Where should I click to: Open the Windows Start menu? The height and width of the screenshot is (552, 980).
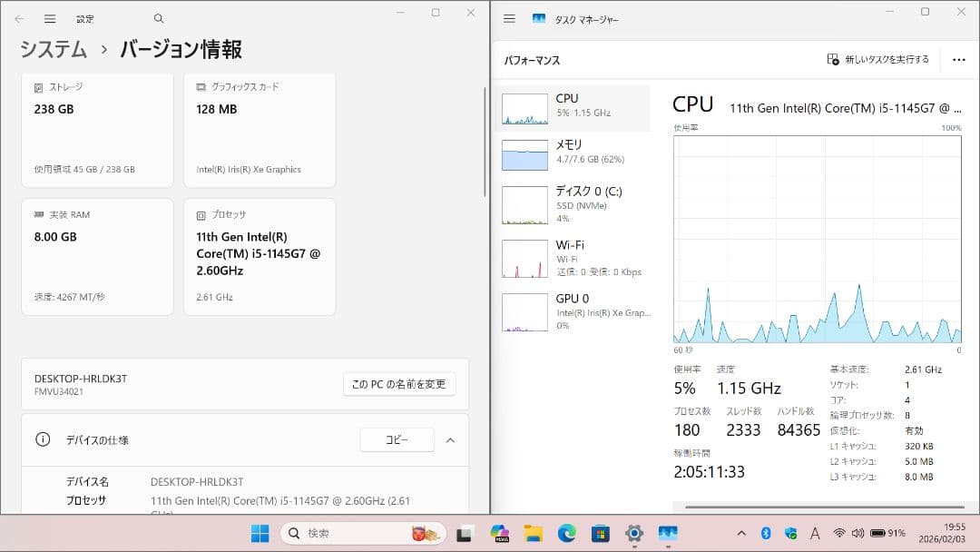click(x=260, y=533)
